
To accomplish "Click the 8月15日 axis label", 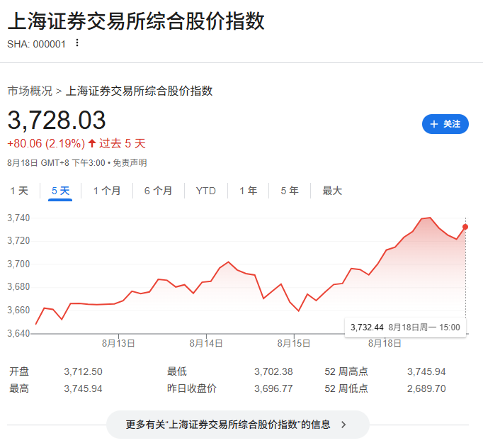I will pos(294,343).
